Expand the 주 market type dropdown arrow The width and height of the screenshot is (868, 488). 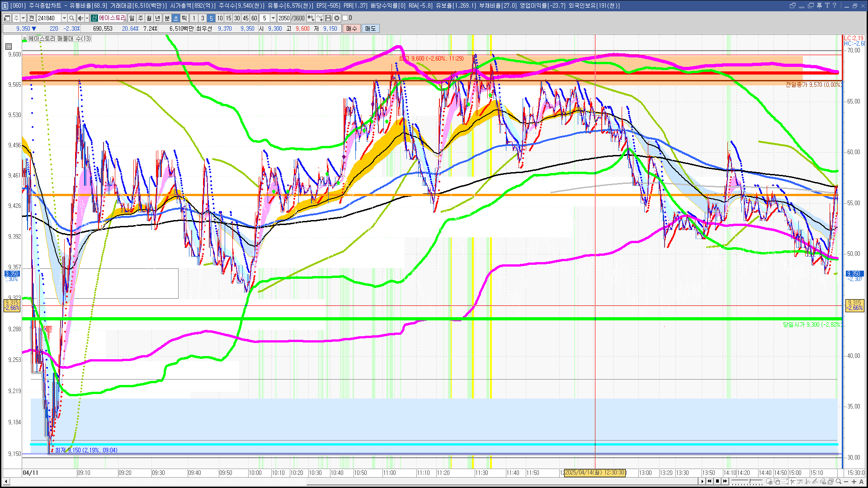click(23, 18)
